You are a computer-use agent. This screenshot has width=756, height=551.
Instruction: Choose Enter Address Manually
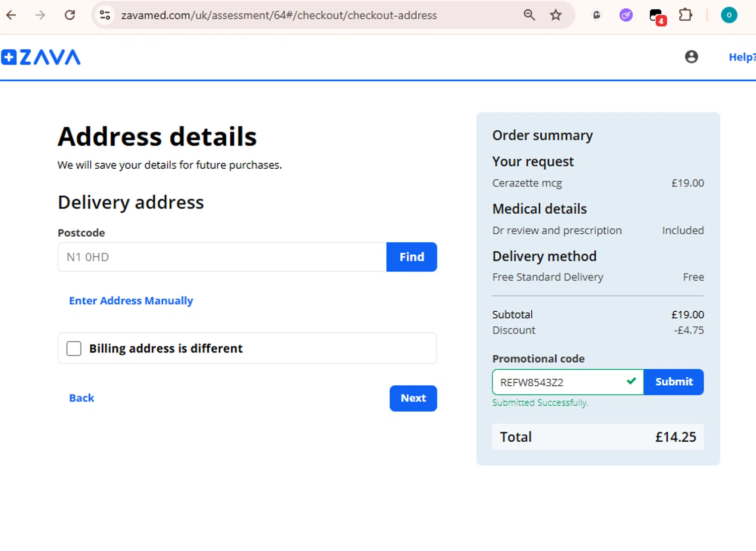click(131, 301)
